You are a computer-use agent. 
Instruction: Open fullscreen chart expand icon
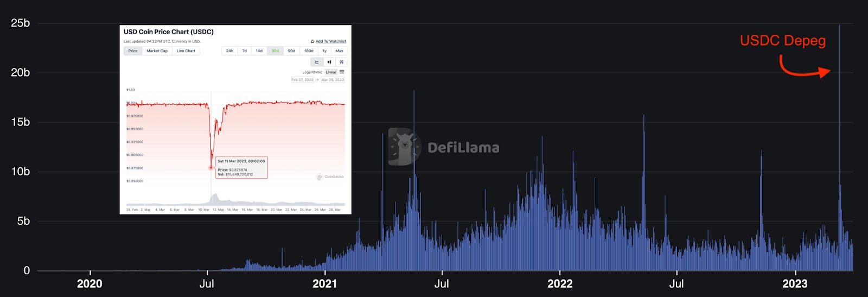point(341,62)
